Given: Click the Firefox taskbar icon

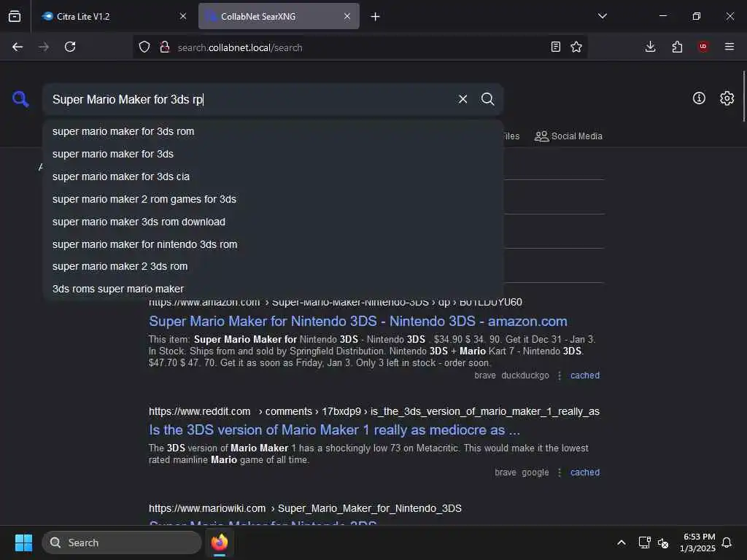Looking at the screenshot, I should (219, 542).
